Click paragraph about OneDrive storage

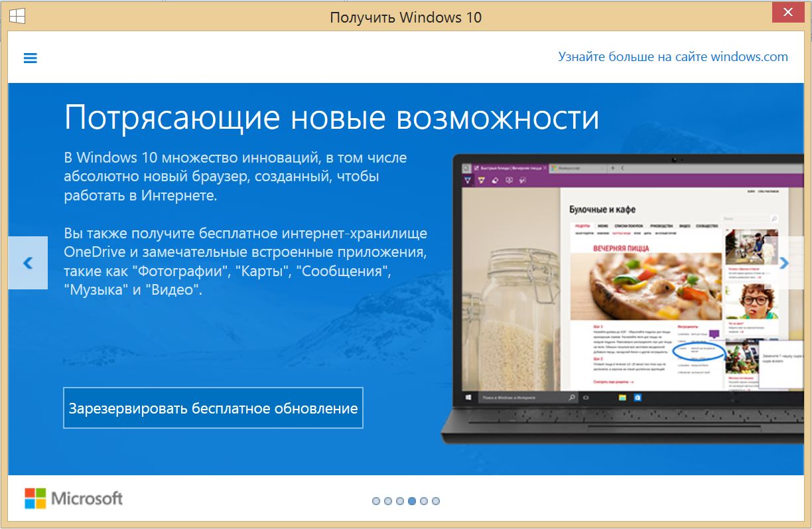[245, 262]
